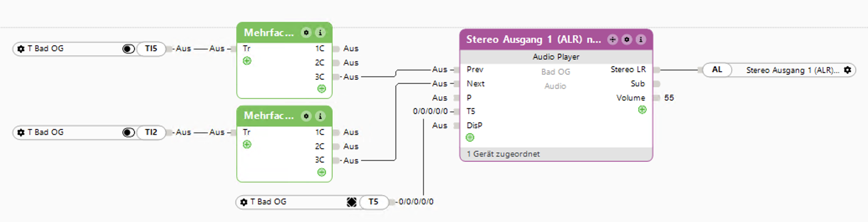The height and width of the screenshot is (222, 868).
Task: Select the Volume output value 55
Action: pos(669,98)
